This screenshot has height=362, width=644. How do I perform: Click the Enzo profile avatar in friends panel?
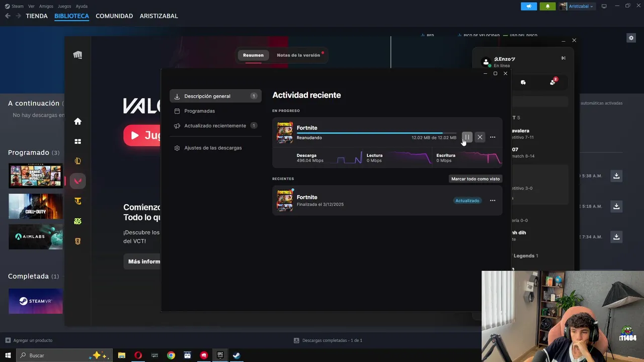[x=486, y=62]
